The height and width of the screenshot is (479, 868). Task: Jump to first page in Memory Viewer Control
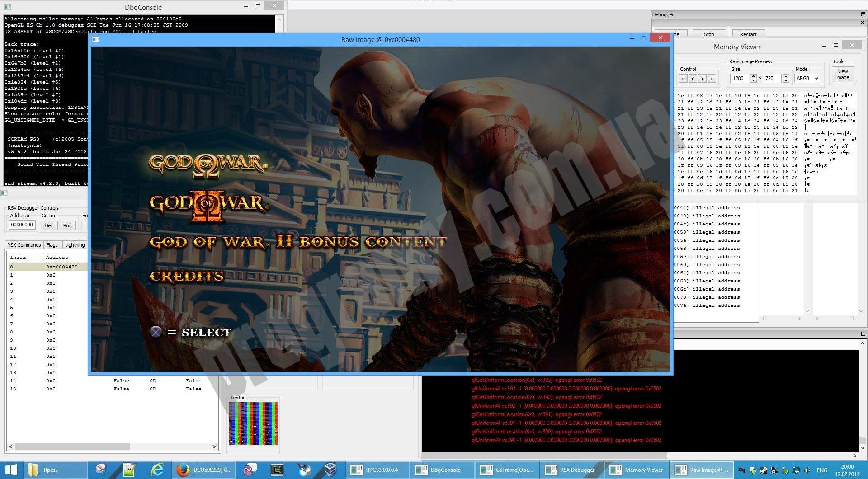[683, 79]
